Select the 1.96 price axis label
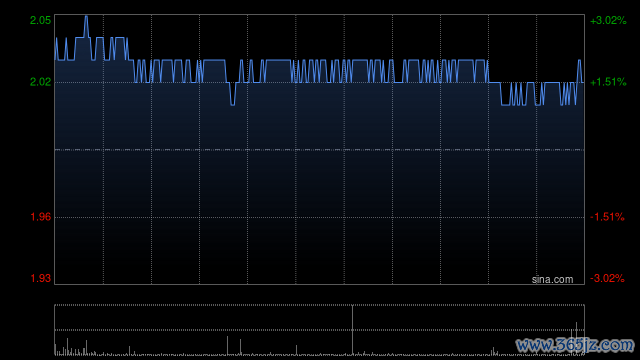Screen dimensions: 640x360 [x=40, y=217]
